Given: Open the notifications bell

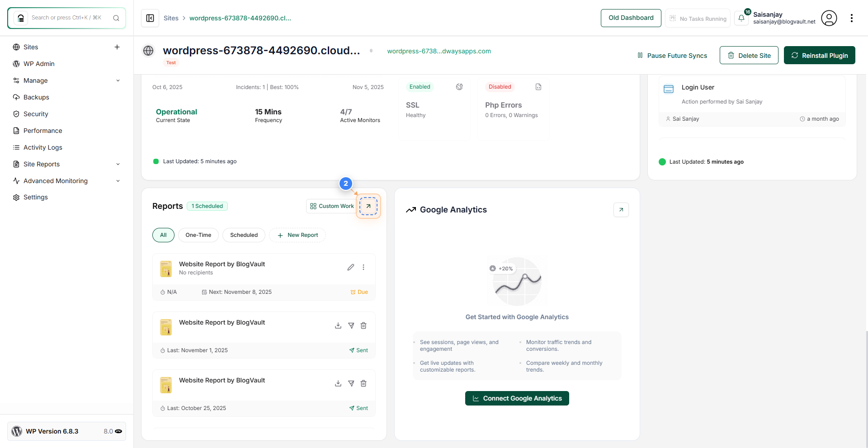Looking at the screenshot, I should tap(741, 18).
